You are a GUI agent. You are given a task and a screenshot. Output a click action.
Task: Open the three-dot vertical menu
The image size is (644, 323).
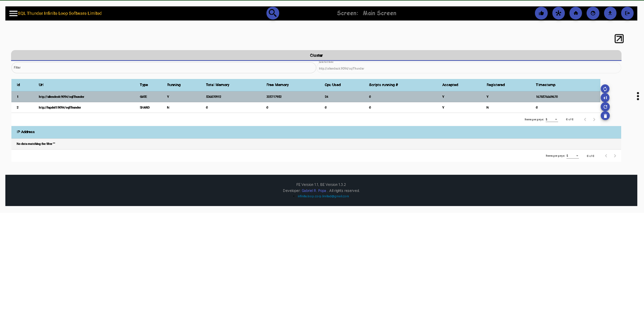638,96
